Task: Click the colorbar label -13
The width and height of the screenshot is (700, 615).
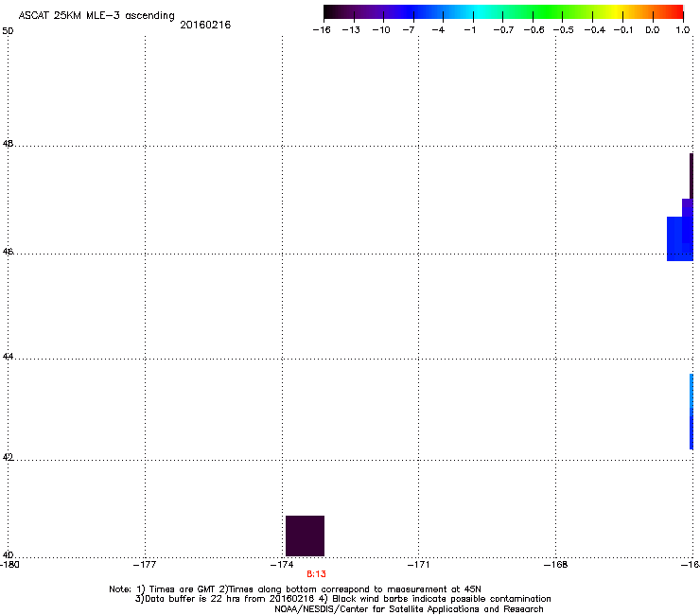Action: tap(351, 30)
